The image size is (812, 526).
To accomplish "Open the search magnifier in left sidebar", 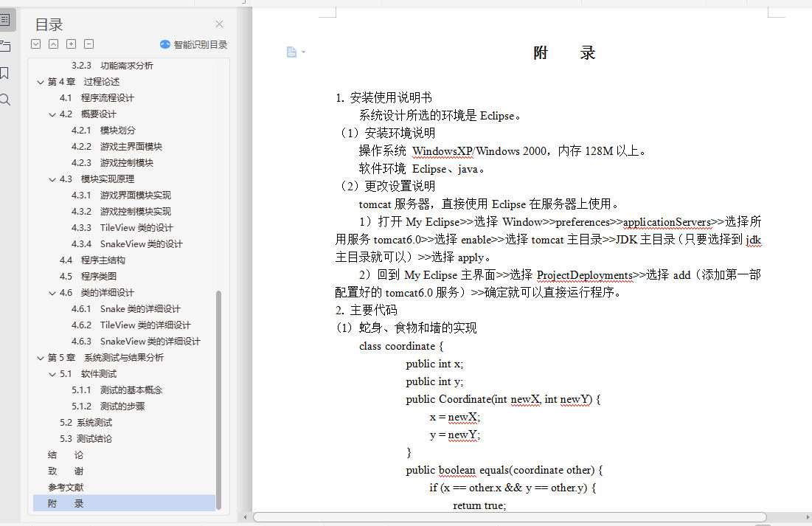I will pos(5,100).
